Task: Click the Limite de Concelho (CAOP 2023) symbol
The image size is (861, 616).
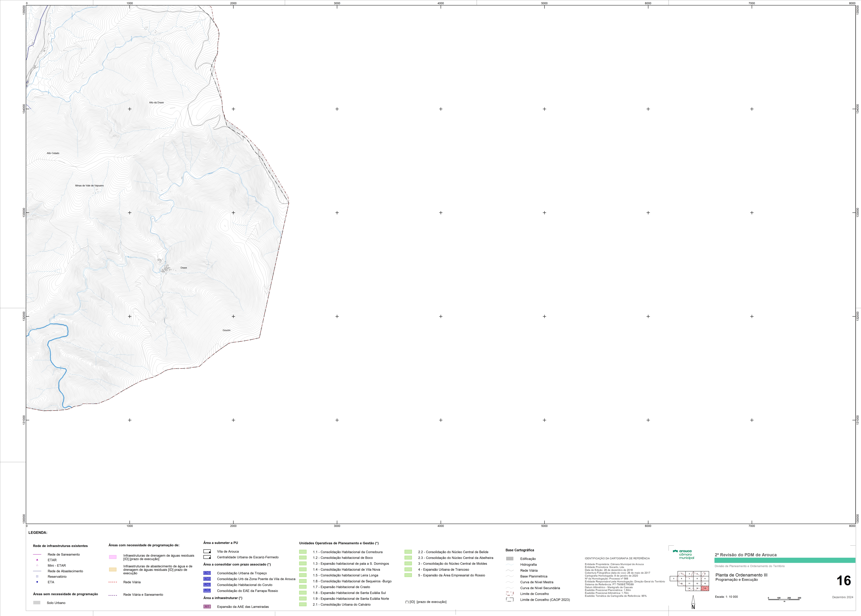Action: click(x=510, y=600)
